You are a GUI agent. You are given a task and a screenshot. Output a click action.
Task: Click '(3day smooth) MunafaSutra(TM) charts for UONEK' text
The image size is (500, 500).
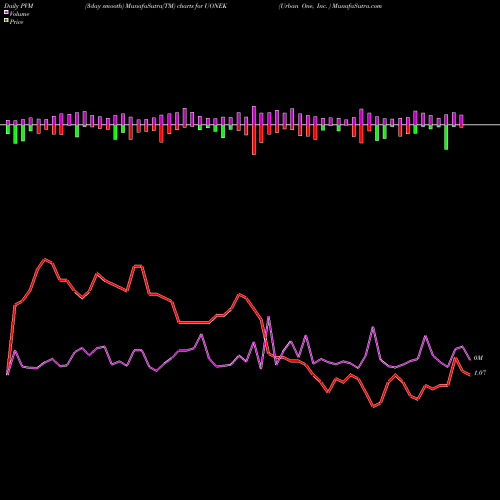click(156, 6)
